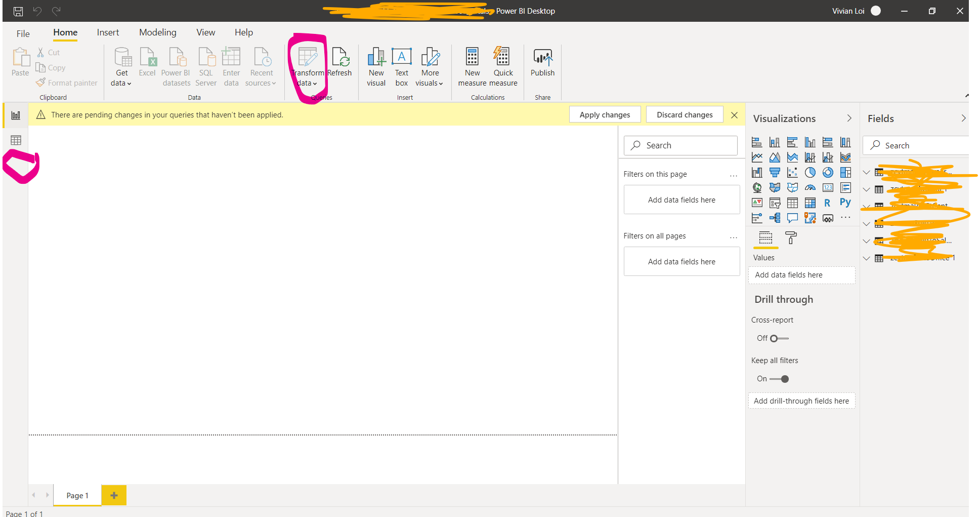The height and width of the screenshot is (517, 980).
Task: Collapse the Visualizations pane
Action: pos(849,118)
